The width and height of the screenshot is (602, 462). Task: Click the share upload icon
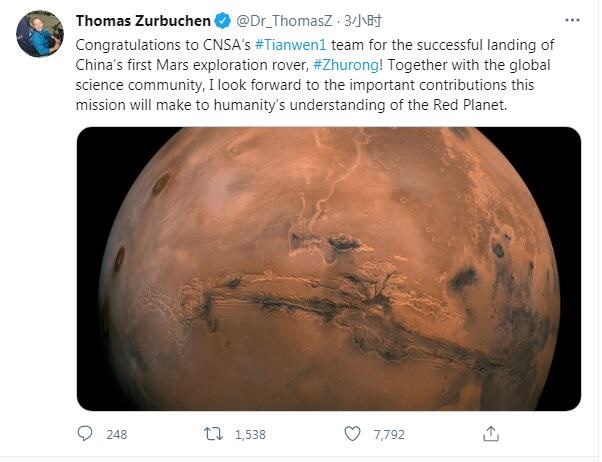coord(490,434)
